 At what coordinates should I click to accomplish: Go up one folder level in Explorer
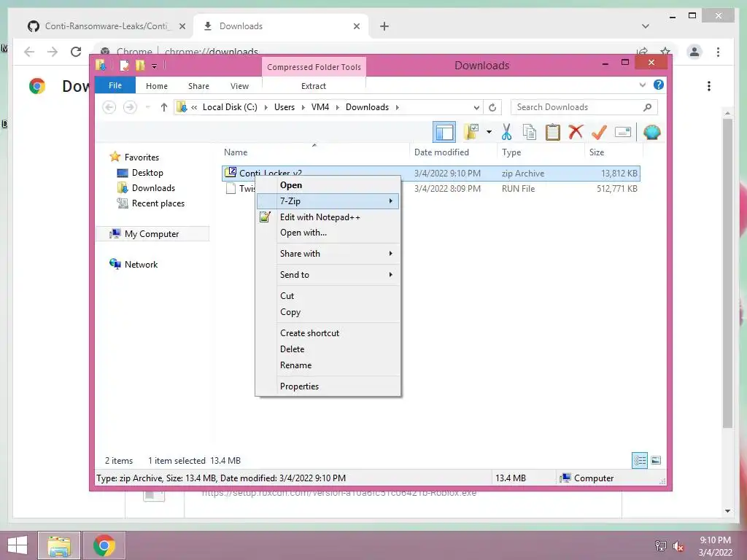pyautogui.click(x=164, y=107)
